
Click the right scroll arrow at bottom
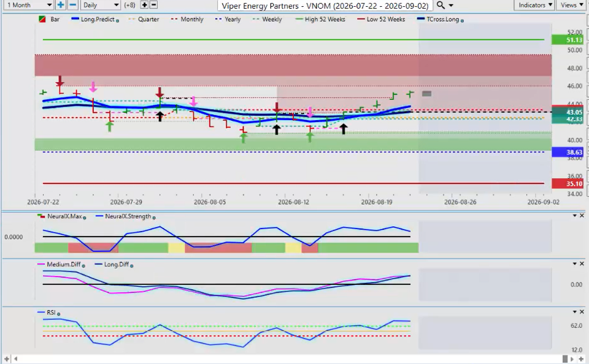(x=572, y=358)
